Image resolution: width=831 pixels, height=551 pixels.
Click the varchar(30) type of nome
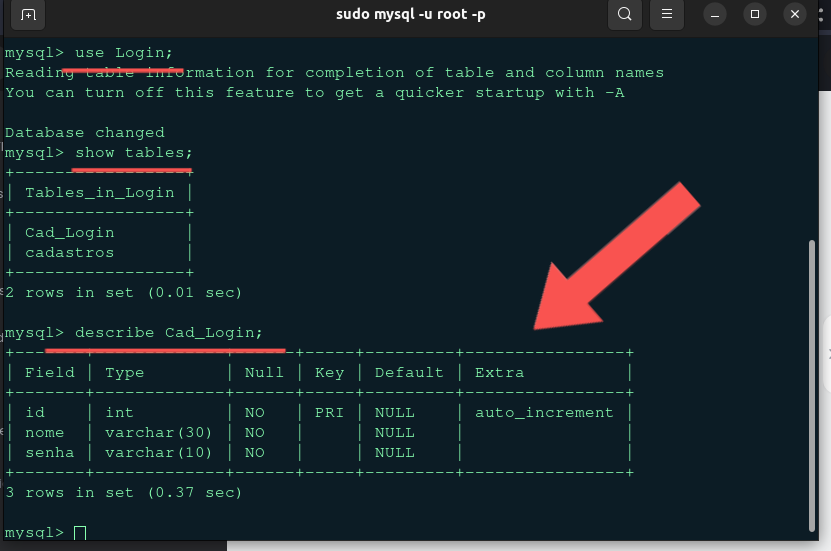tap(158, 433)
